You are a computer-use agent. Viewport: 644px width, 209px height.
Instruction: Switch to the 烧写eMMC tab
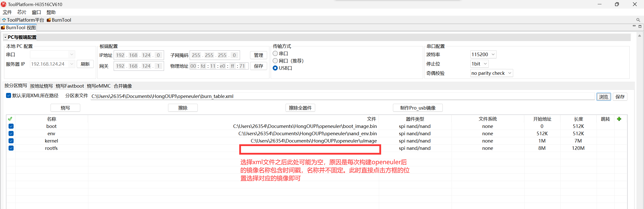point(99,86)
